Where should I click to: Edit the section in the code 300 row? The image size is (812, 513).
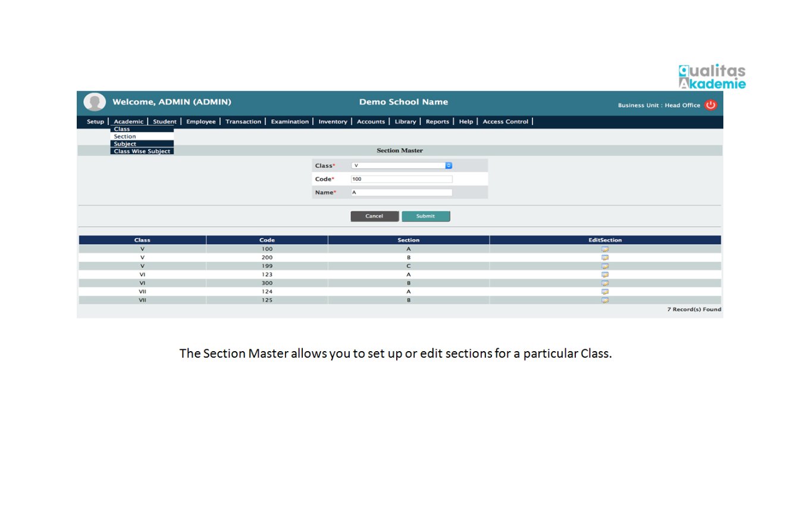point(605,283)
